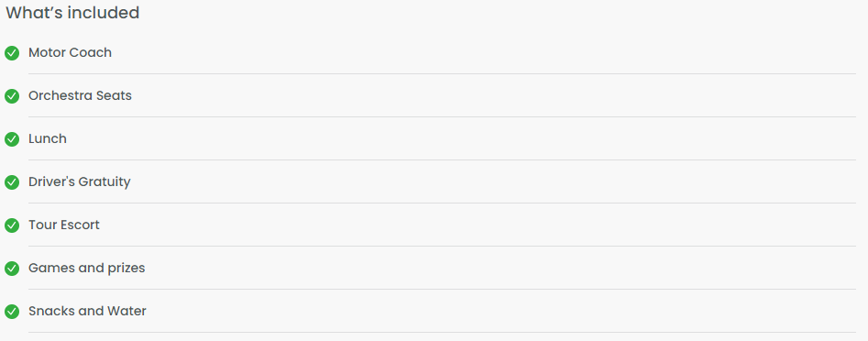This screenshot has height=341, width=868.
Task: Select the Lunch item text
Action: pyautogui.click(x=48, y=138)
